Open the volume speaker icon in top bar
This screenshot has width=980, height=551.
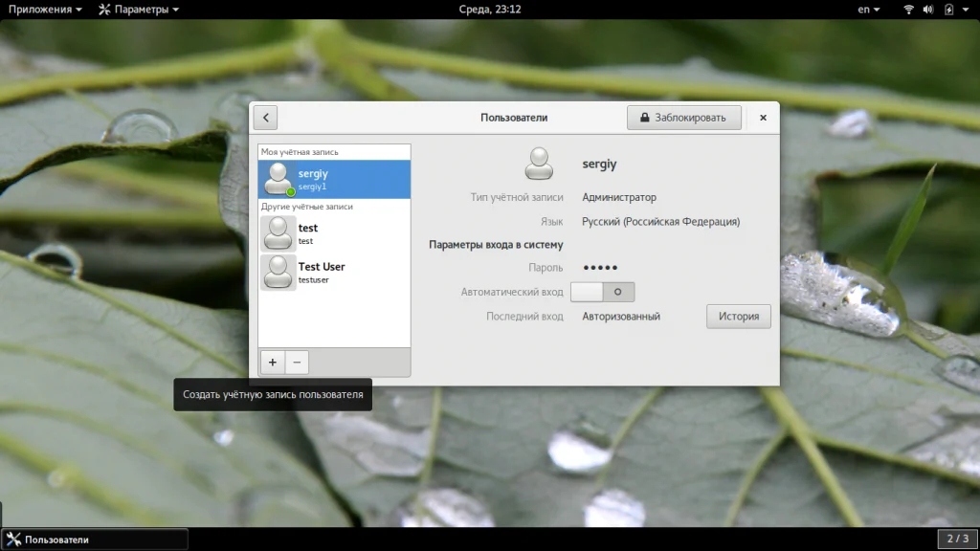point(928,10)
